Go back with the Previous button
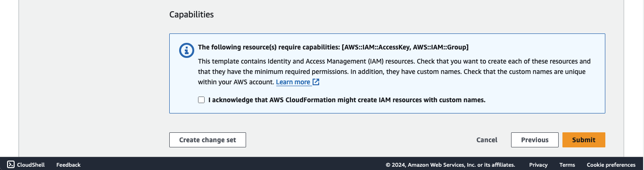 pos(535,140)
